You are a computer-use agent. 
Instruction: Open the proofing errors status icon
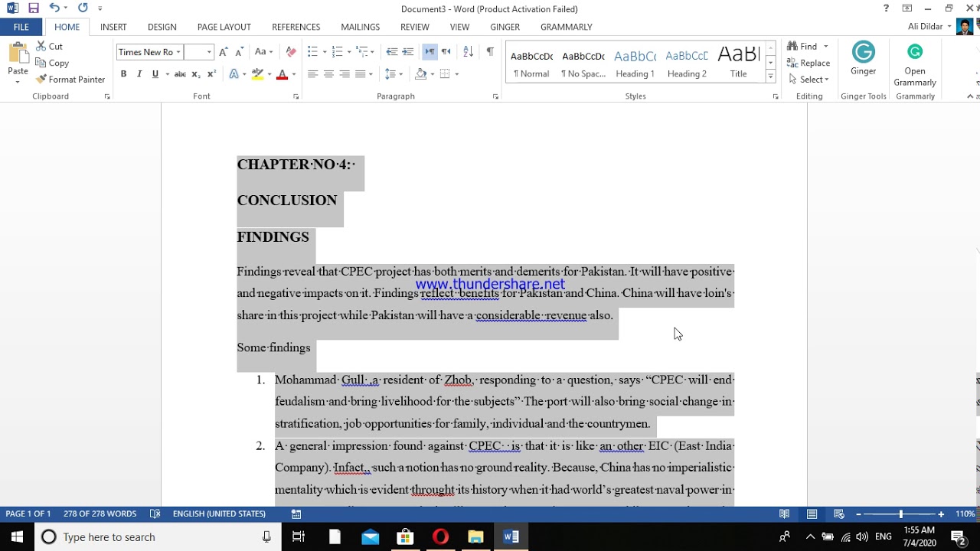point(155,514)
